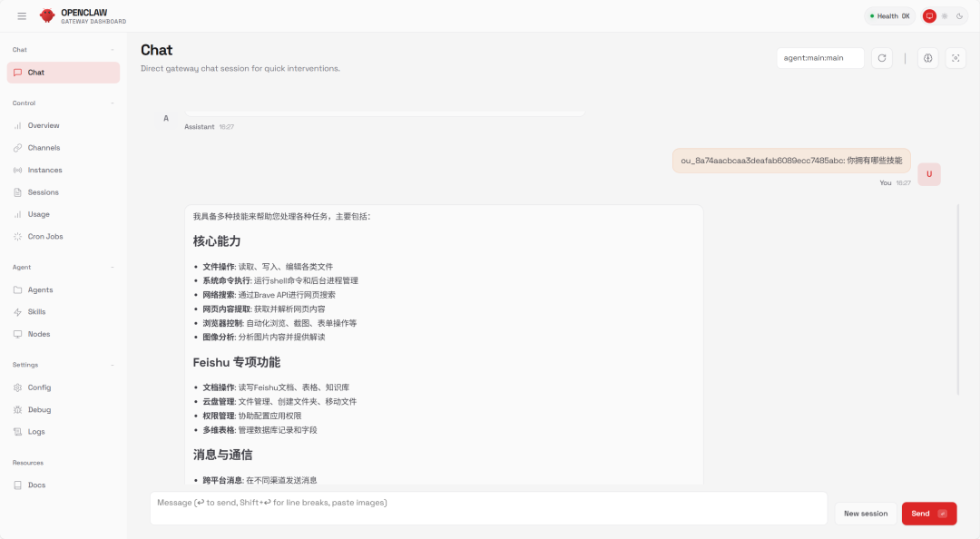Click the refresh icon beside the agent selector
The width and height of the screenshot is (980, 539).
[881, 57]
